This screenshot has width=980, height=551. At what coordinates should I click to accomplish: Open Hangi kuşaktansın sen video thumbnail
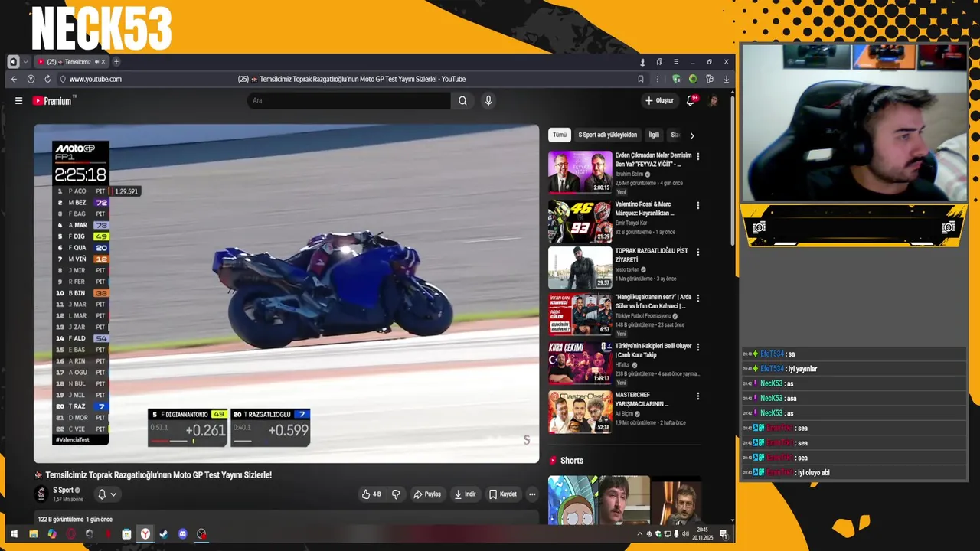[580, 314]
